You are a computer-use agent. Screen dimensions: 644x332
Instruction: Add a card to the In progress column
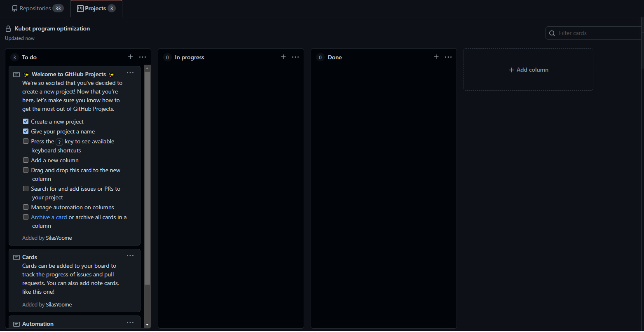[x=283, y=57]
